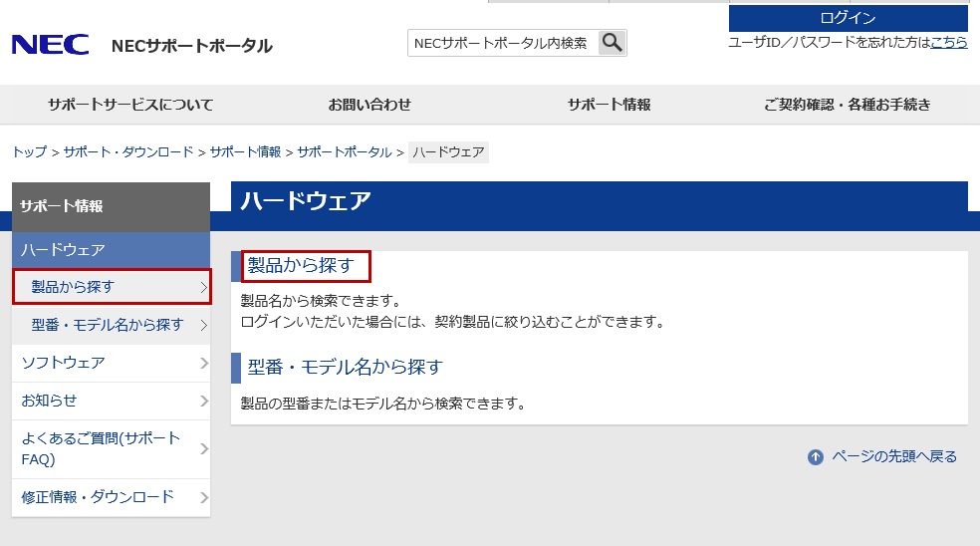Go to トップ in the breadcrumb
Viewport: 980px width, 546px height.
29,152
